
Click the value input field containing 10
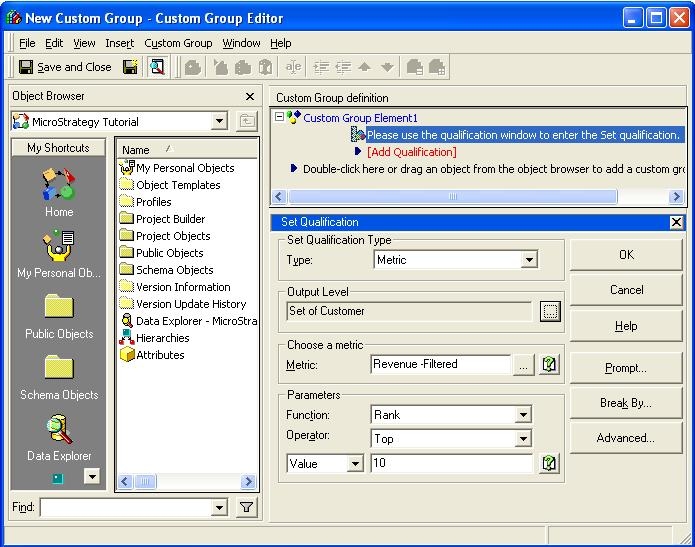[451, 463]
